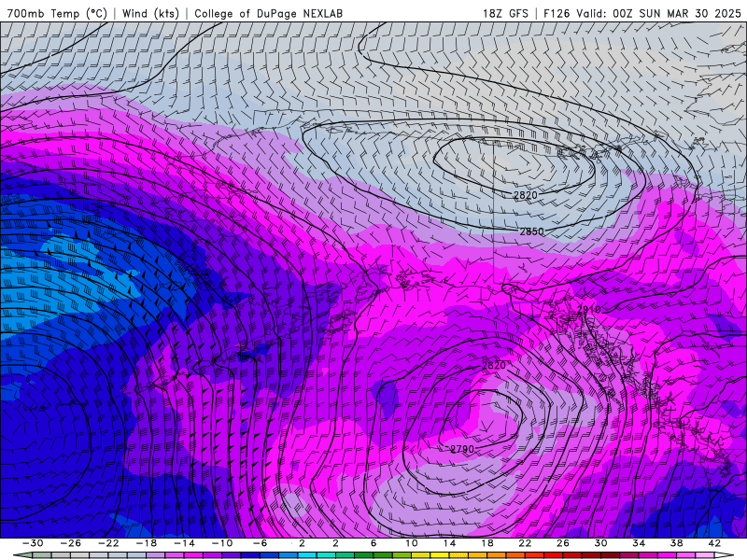The image size is (747, 560).
Task: Click the 2910 contour label
Action: coord(589,310)
